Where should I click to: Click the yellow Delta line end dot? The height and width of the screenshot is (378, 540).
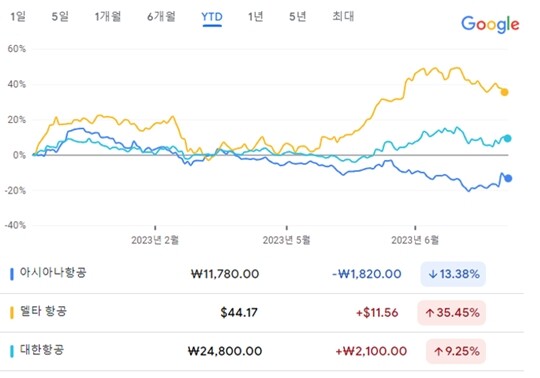point(505,92)
